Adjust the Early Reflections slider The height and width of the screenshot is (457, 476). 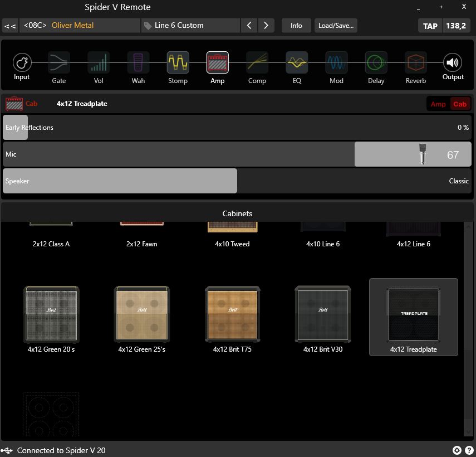tap(237, 127)
